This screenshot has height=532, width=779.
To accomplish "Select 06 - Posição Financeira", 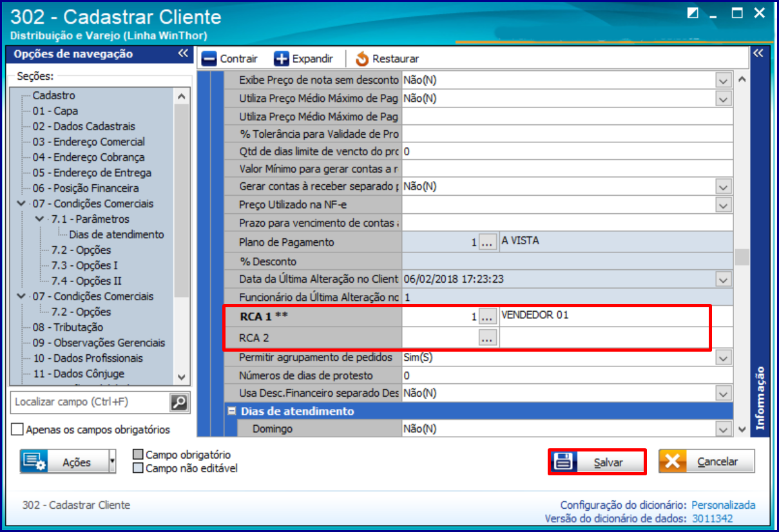I will point(86,188).
